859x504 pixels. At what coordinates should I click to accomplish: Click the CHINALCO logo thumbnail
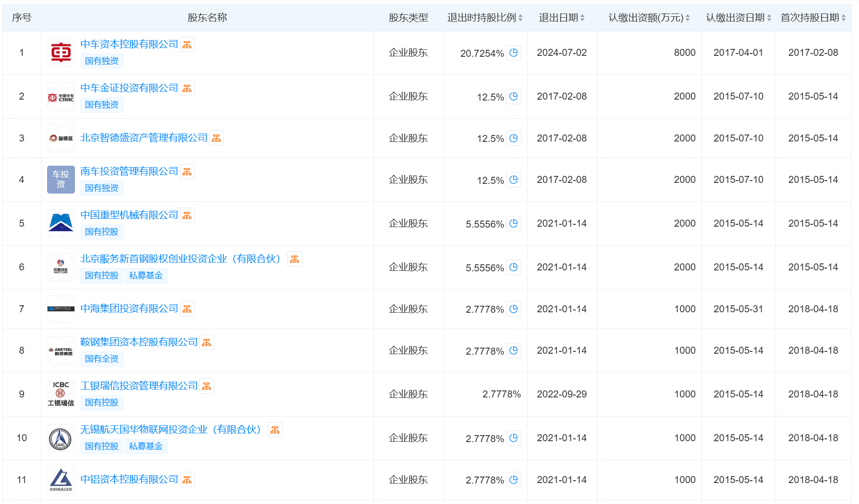click(x=61, y=480)
